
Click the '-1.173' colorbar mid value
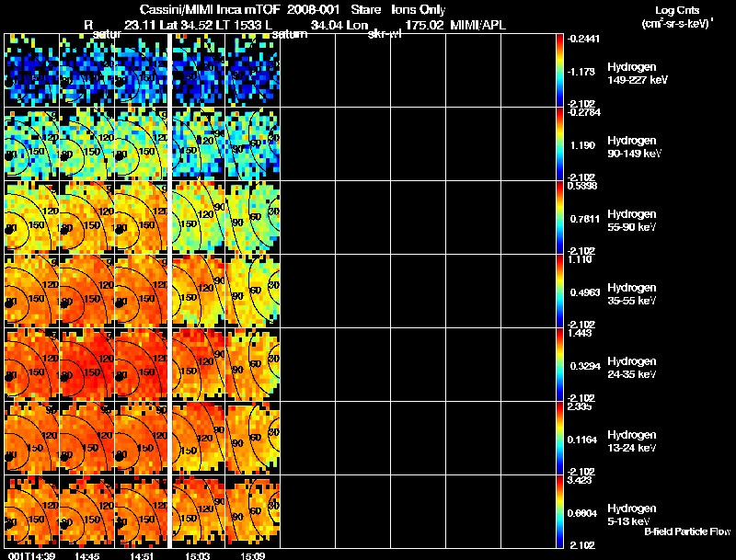[x=583, y=72]
